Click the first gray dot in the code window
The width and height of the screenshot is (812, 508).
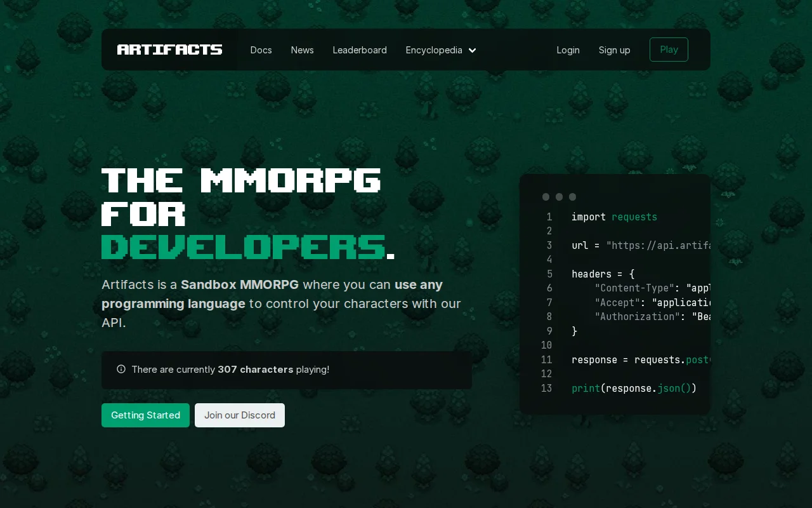click(x=546, y=197)
